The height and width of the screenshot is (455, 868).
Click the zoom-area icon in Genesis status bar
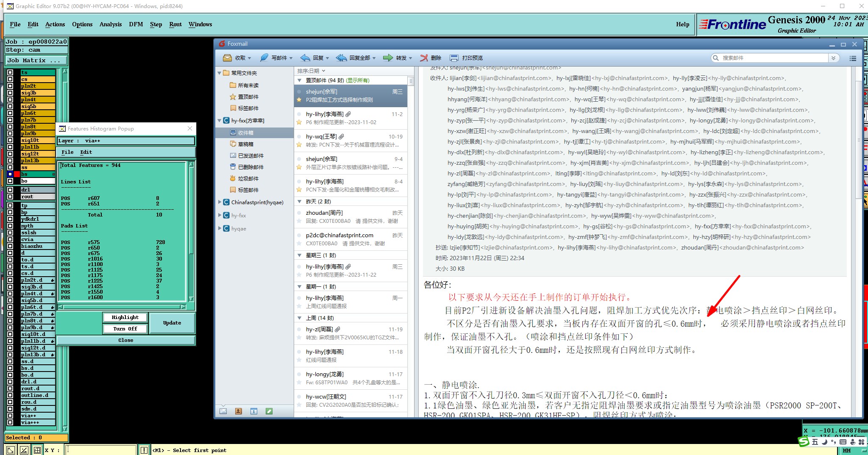coord(11,450)
